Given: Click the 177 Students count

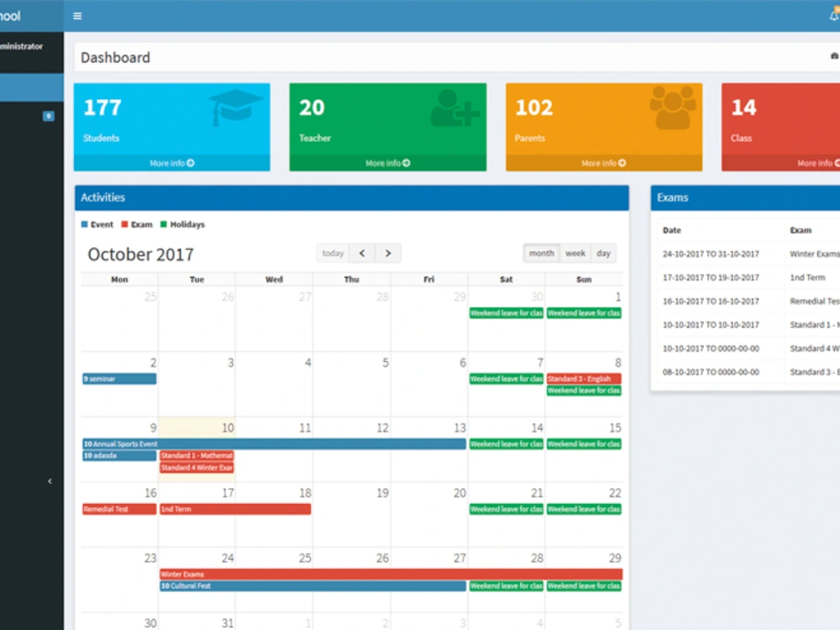Looking at the screenshot, I should point(102,108).
